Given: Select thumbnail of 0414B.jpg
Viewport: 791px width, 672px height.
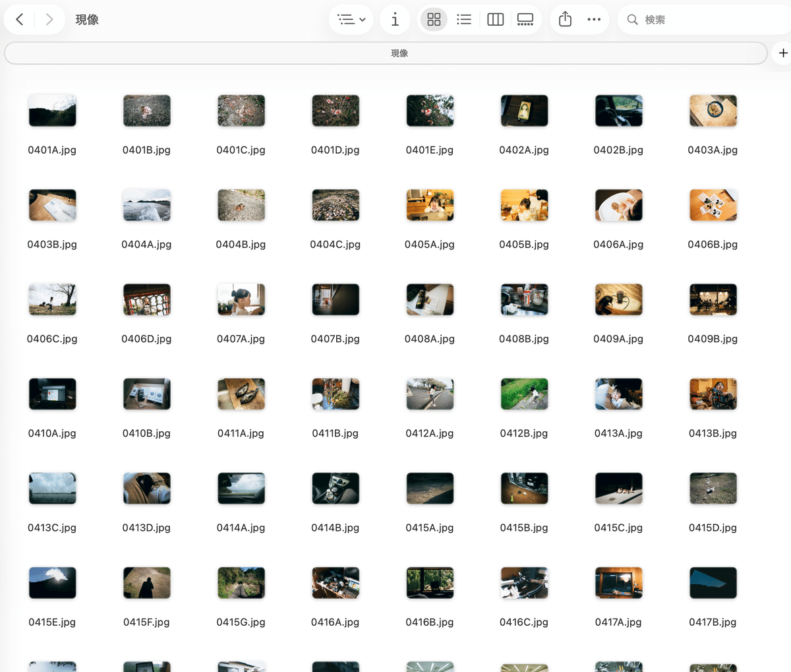Looking at the screenshot, I should coord(336,488).
